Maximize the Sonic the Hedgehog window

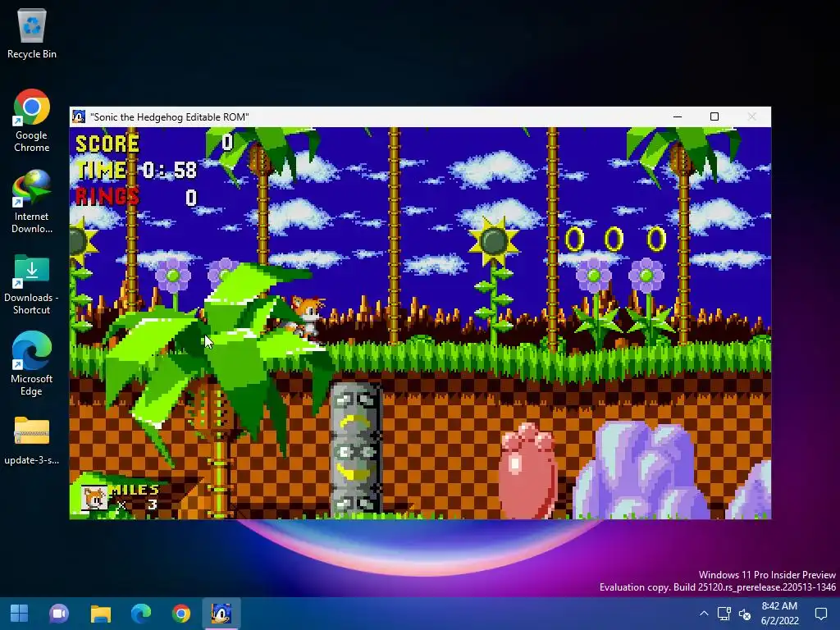pyautogui.click(x=714, y=116)
